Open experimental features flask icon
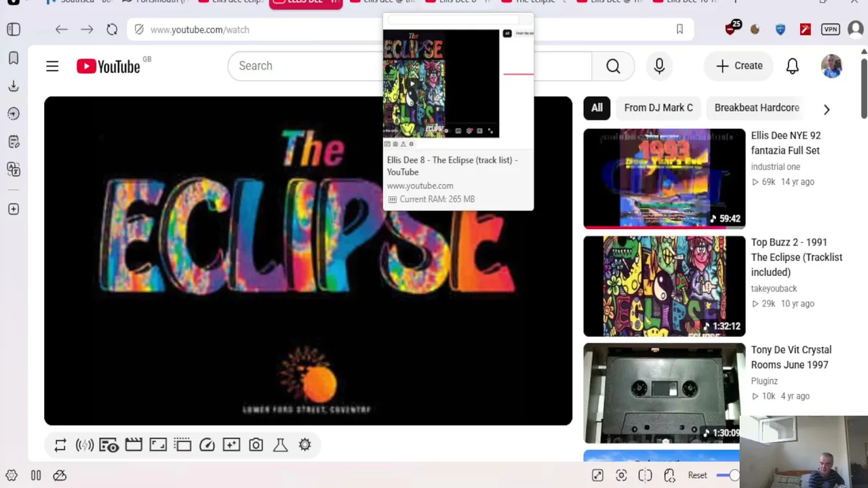This screenshot has height=488, width=868. pyautogui.click(x=280, y=445)
